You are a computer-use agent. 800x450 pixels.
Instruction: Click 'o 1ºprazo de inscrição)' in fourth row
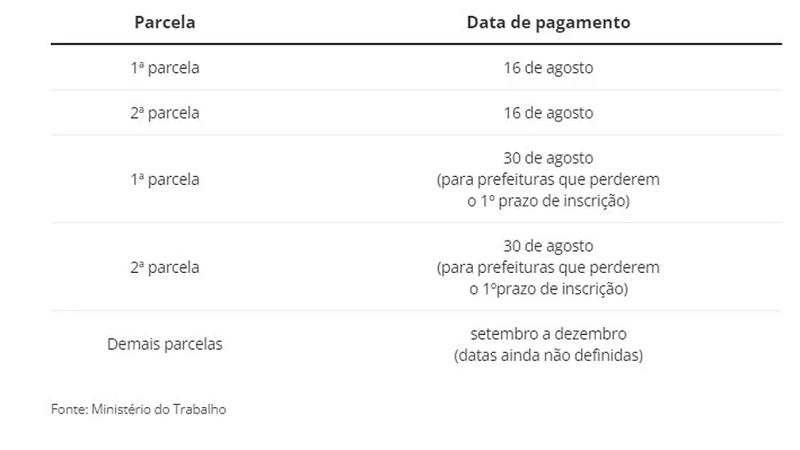[x=548, y=288]
